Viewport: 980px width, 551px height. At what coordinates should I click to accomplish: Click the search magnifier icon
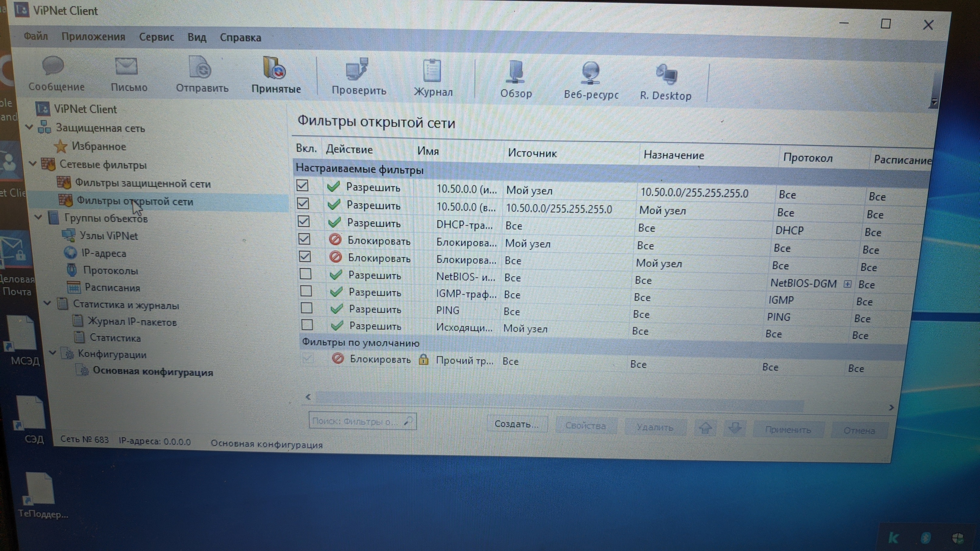(x=408, y=420)
